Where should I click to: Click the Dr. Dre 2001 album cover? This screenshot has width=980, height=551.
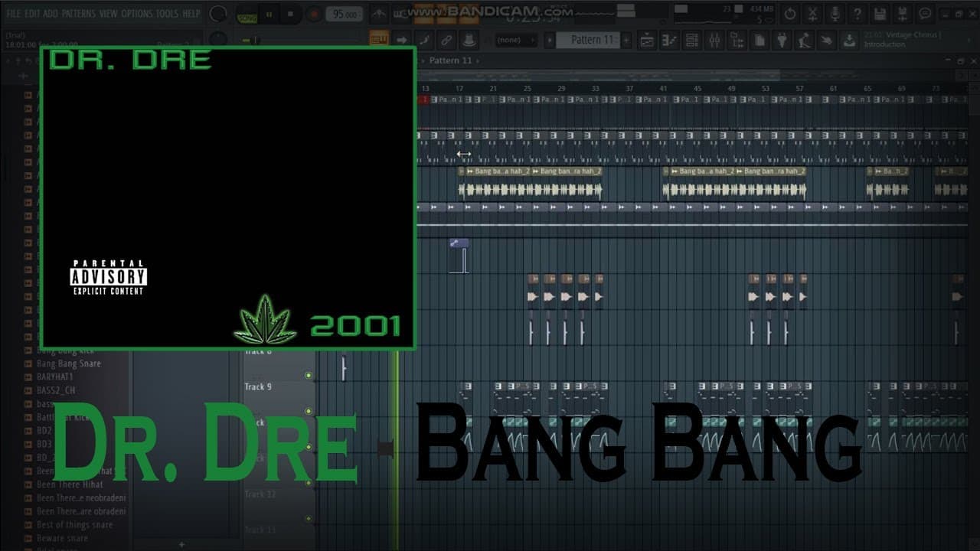228,198
